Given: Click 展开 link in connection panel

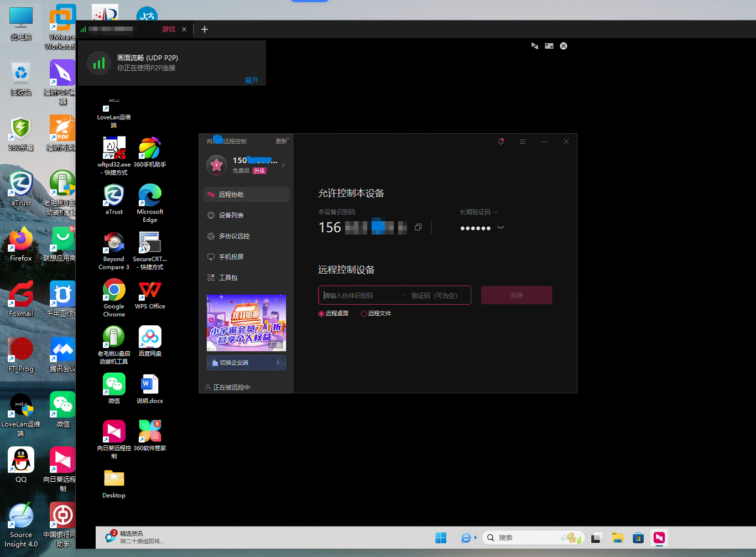Looking at the screenshot, I should tap(251, 81).
